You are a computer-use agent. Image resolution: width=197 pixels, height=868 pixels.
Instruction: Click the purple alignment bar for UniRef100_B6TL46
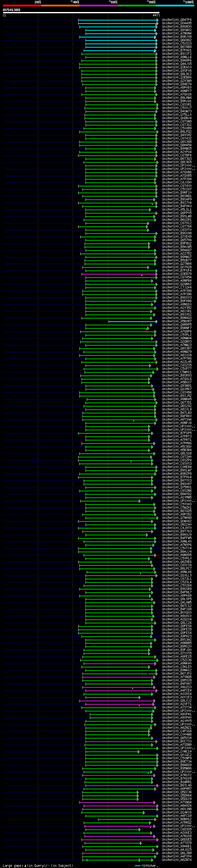(121, 785)
